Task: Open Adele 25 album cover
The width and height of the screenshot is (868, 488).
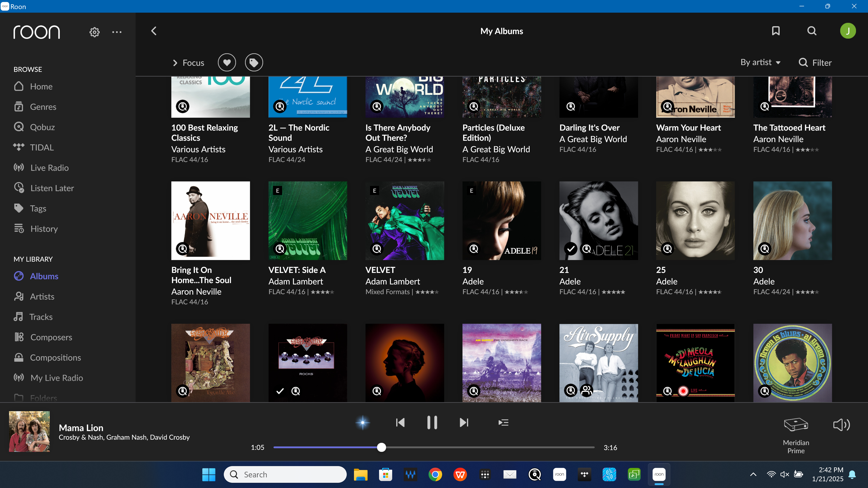Action: click(695, 221)
